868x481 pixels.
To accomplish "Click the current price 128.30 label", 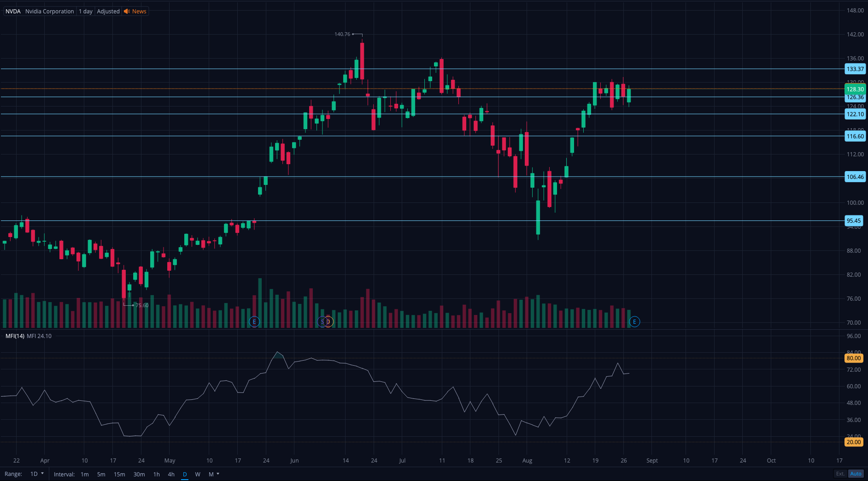I will (x=855, y=89).
